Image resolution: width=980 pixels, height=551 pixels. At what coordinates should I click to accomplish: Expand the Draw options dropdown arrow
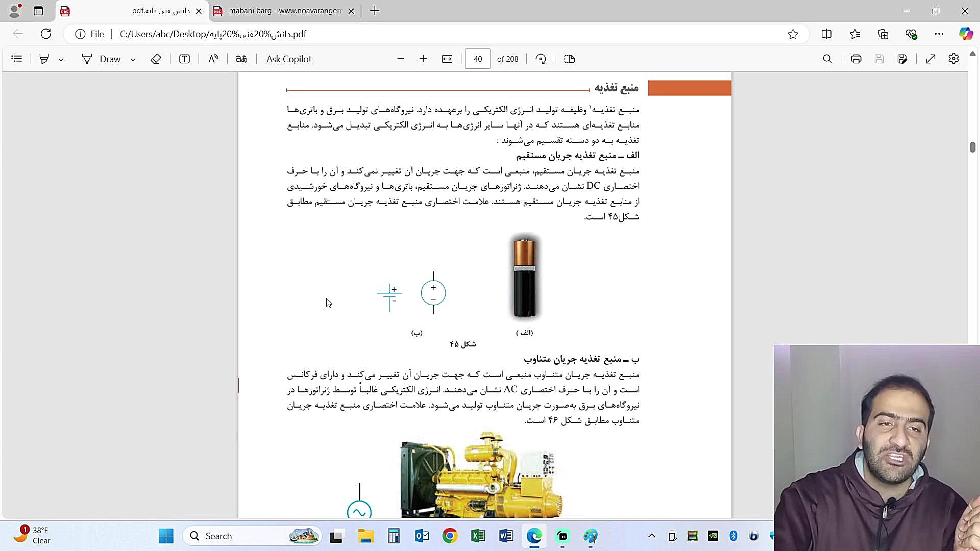pos(133,60)
